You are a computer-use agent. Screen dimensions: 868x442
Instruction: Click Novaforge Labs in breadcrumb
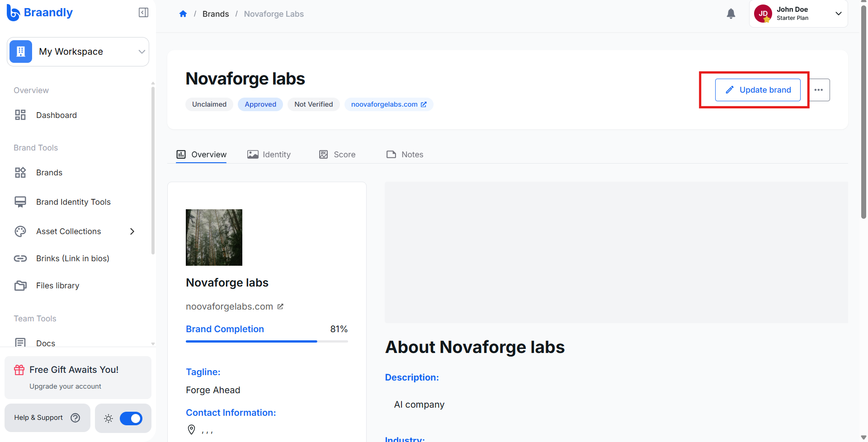click(274, 14)
